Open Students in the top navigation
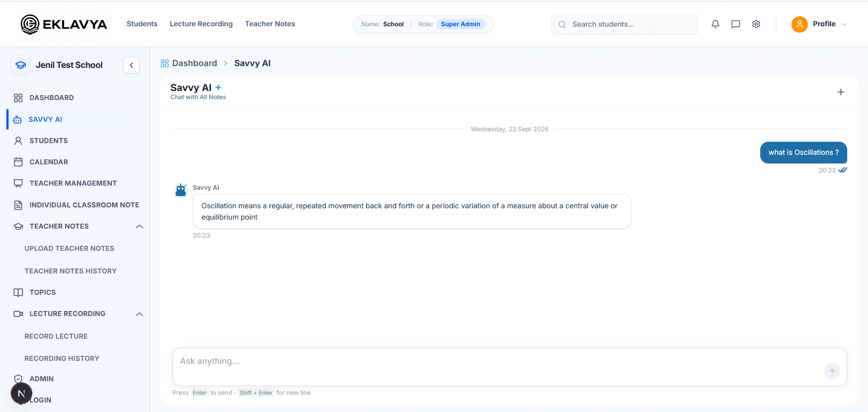Viewport: 868px width, 412px height. pos(142,24)
